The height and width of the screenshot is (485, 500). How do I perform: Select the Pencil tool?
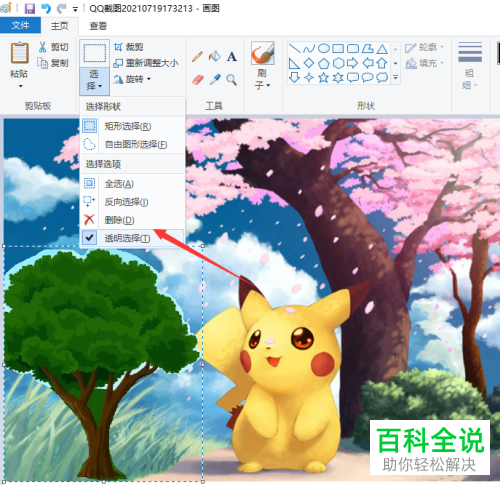pos(197,57)
